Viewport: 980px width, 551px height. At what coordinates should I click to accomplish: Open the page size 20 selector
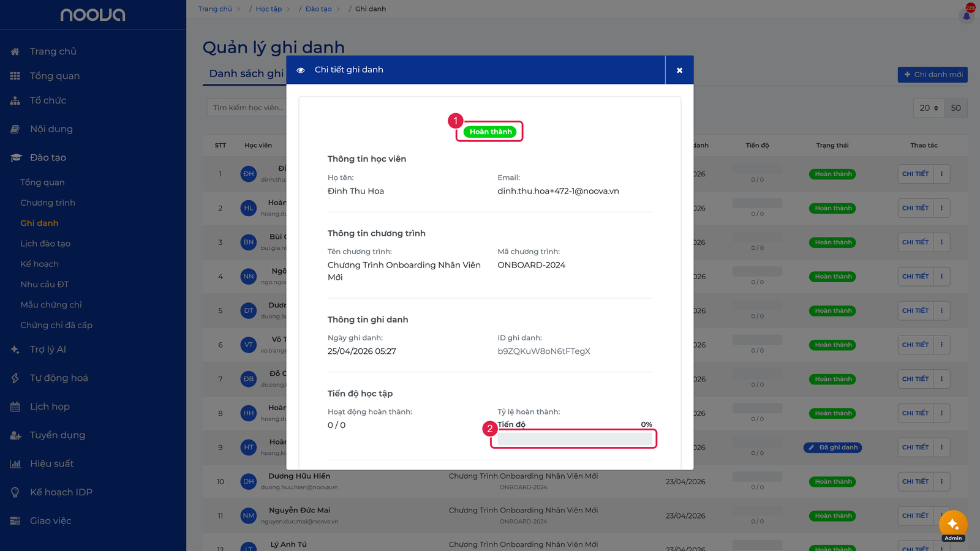(929, 108)
